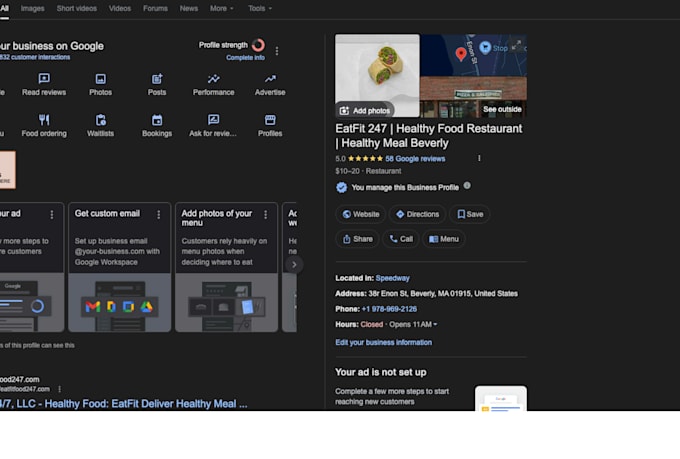
Task: Open options on Get custom email card
Action: coord(159,214)
